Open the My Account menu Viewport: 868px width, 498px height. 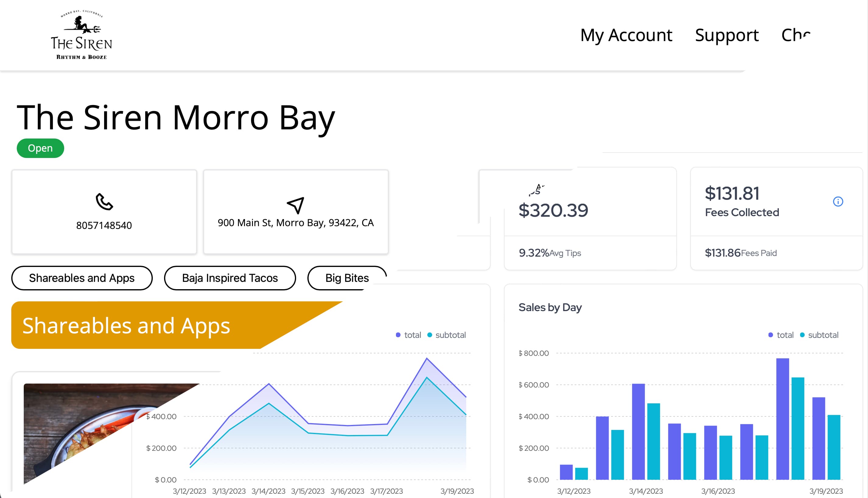[x=626, y=35]
